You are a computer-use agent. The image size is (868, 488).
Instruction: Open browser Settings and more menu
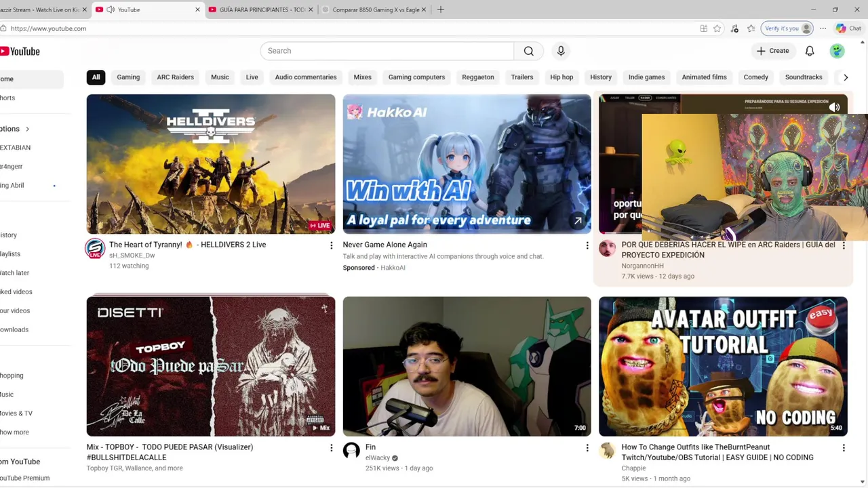[x=823, y=28]
